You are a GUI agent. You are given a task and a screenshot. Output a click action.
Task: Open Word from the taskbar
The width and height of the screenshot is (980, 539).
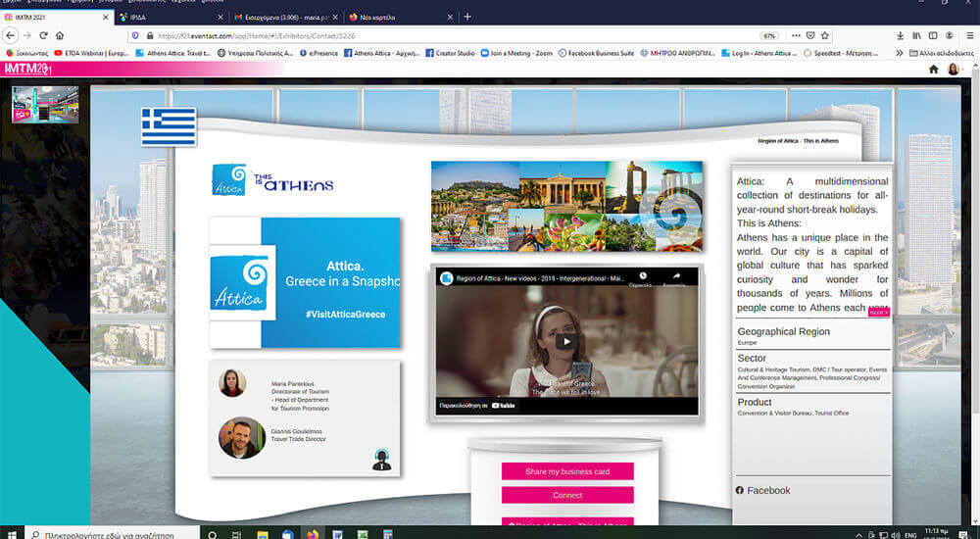337,534
